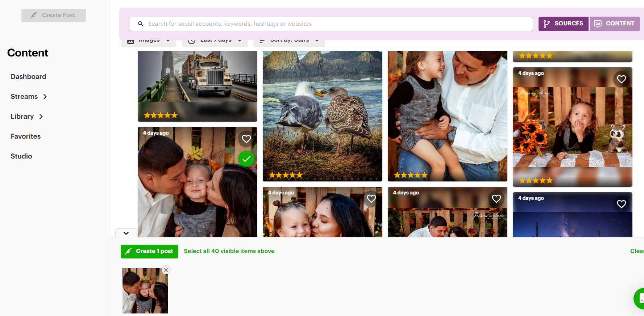The height and width of the screenshot is (316, 644).
Task: Select the girl blowing kiss image
Action: (x=573, y=127)
